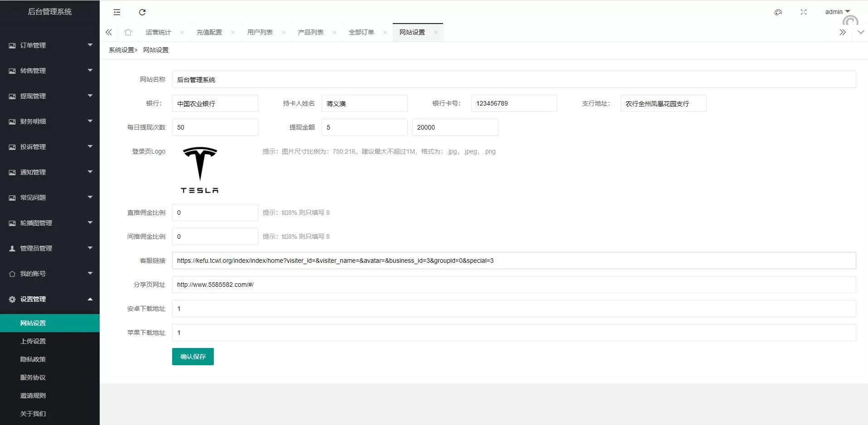868x425 pixels.
Task: Click the user icon beside 管理员管理
Action: [11, 248]
